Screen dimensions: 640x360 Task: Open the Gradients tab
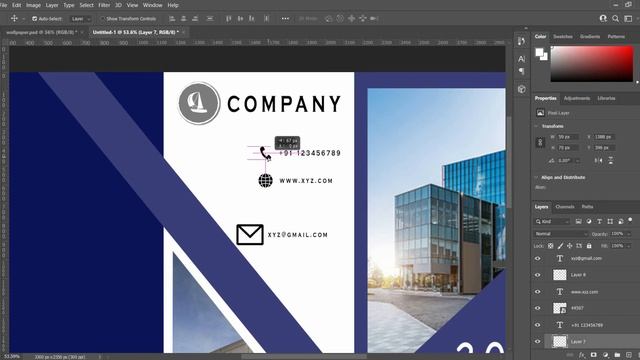590,36
